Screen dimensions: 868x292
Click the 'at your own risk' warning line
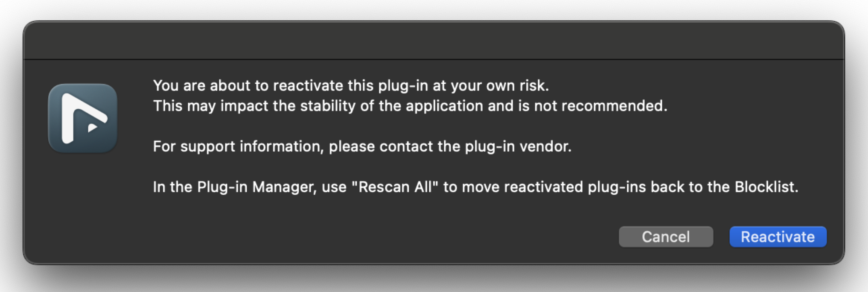coord(350,86)
